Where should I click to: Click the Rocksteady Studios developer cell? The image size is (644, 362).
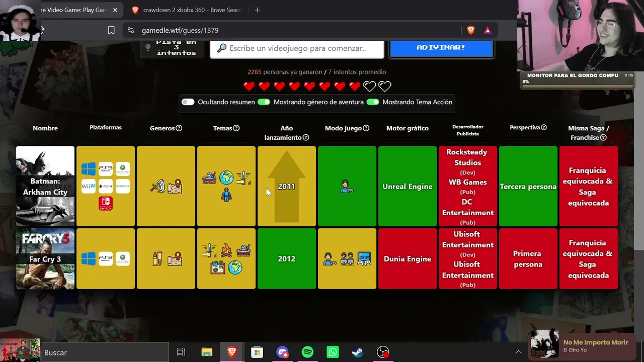(468, 186)
